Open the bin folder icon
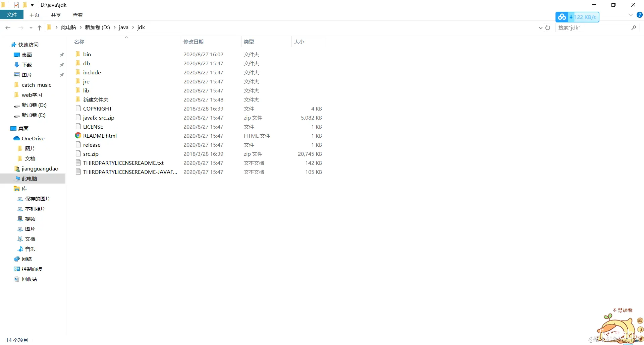 click(78, 54)
